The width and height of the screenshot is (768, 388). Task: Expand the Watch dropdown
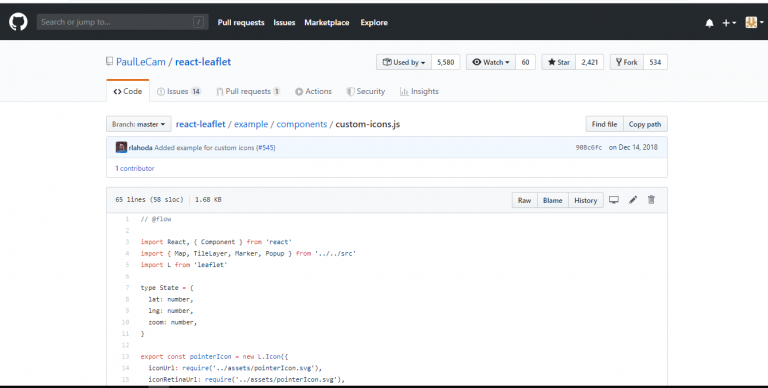pos(491,62)
